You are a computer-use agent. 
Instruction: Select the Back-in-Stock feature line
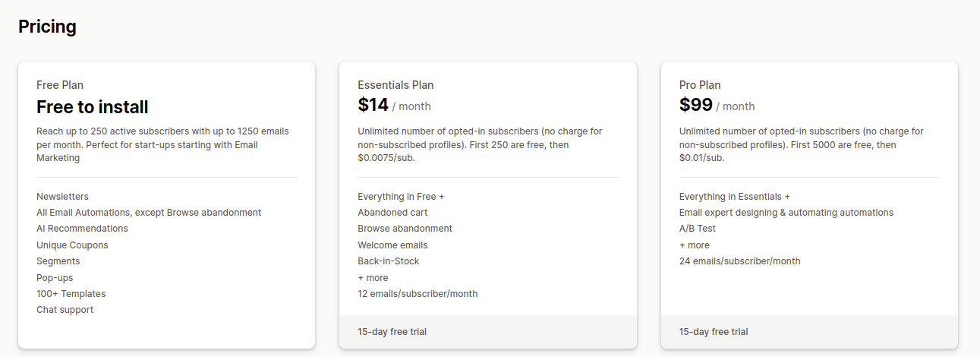pos(388,261)
